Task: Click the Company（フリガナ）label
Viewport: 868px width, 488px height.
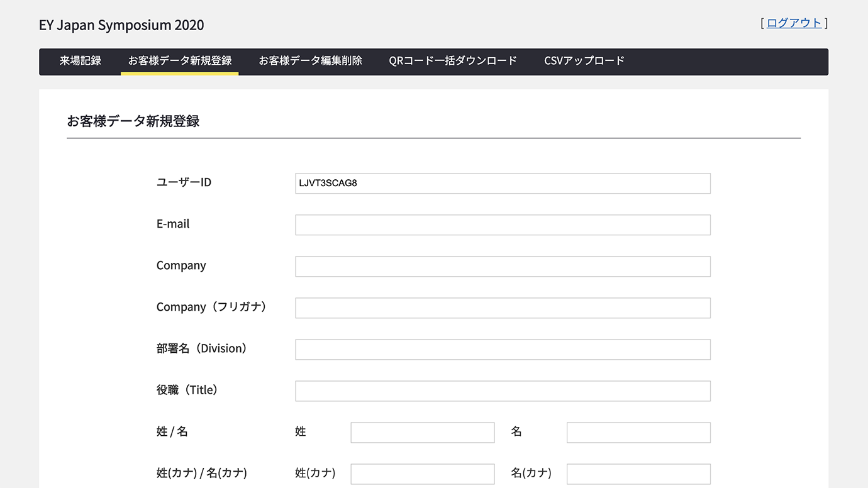Action: [212, 307]
